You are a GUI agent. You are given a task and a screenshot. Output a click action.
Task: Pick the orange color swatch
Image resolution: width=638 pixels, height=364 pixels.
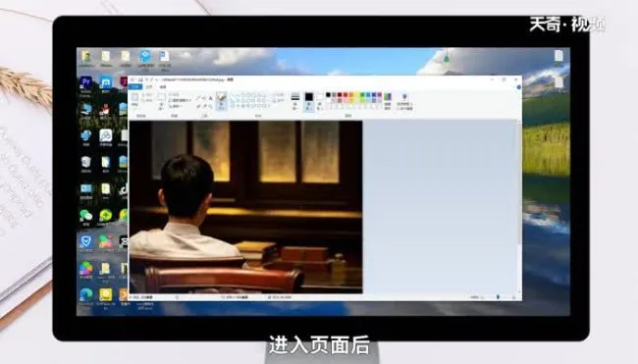[x=351, y=95]
